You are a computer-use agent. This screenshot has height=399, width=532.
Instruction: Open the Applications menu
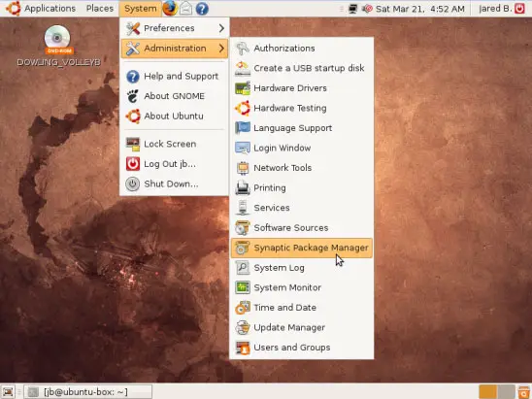[50, 8]
